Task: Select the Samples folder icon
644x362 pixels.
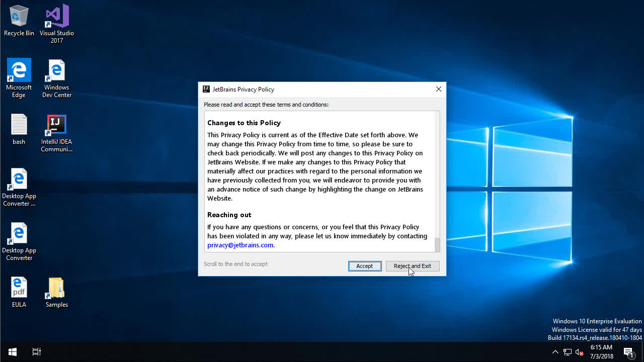Action: pos(57,292)
